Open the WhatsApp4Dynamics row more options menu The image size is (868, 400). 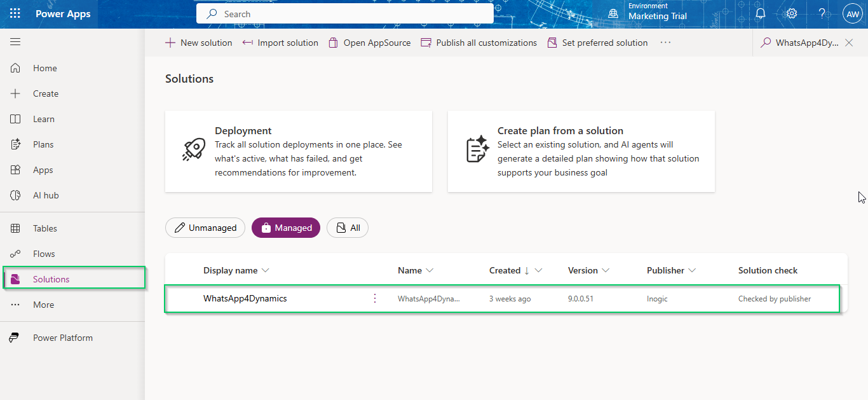[375, 298]
